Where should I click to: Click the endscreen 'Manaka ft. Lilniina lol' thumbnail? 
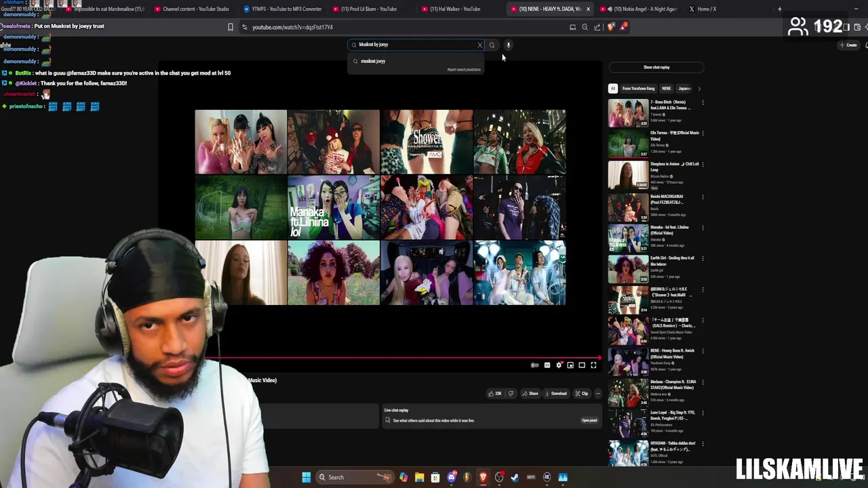(334, 207)
